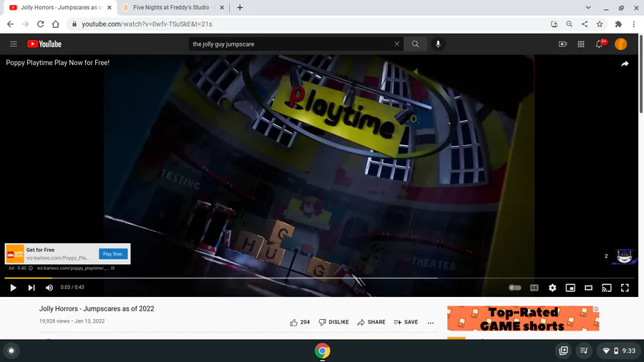Open Chrome from the shelf

click(x=323, y=351)
